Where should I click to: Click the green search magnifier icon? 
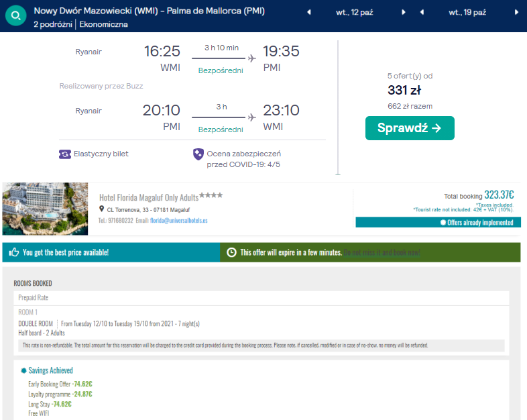click(16, 15)
